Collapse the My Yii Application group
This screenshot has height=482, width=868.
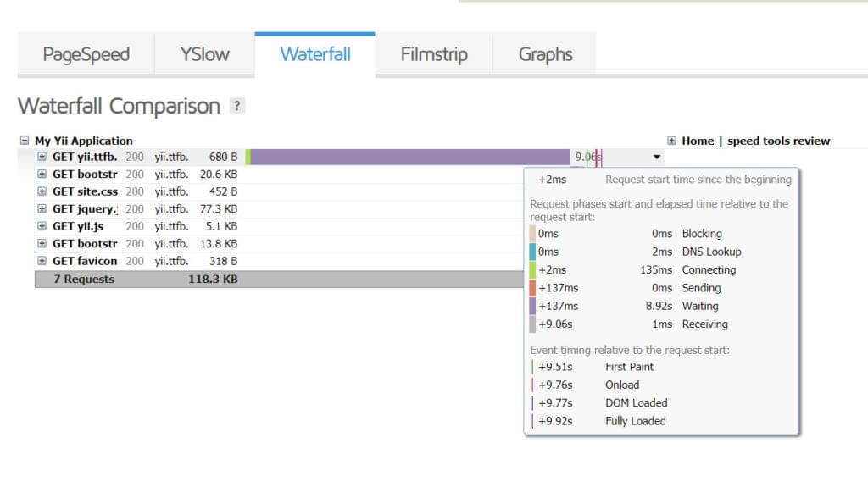point(25,141)
